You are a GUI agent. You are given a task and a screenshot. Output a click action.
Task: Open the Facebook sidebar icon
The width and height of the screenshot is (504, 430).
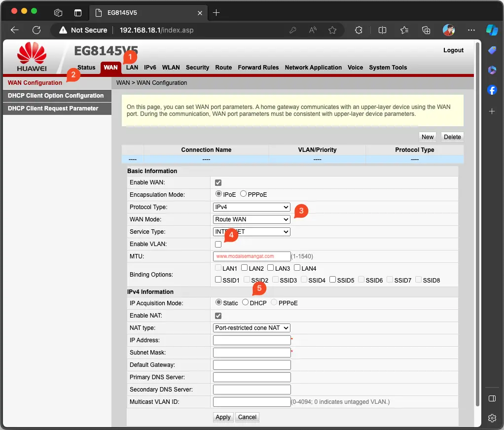tap(492, 90)
